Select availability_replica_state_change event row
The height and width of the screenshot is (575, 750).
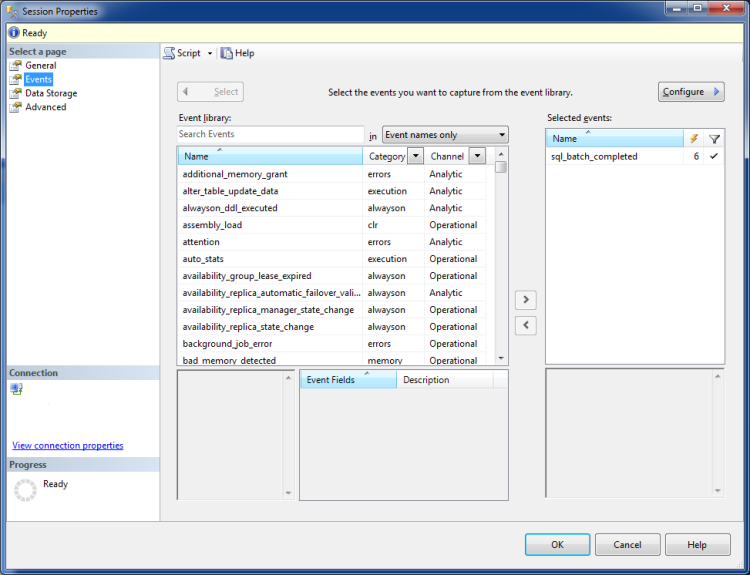coord(331,327)
